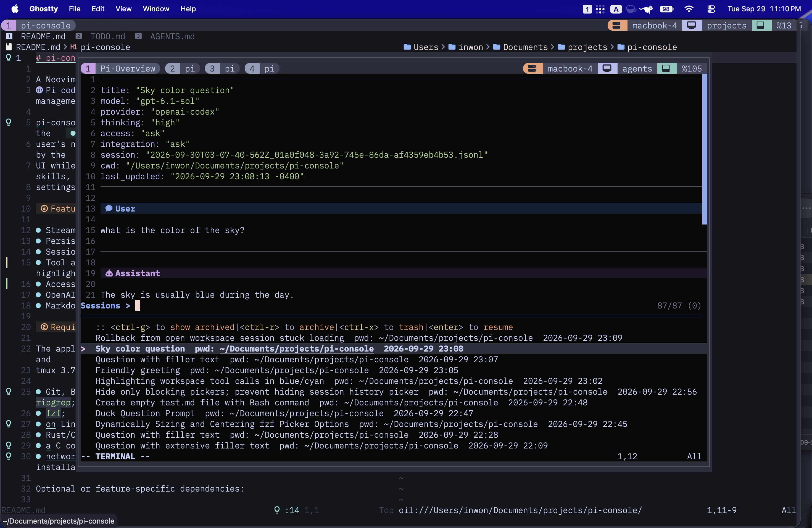
Task: Click the User speech bubble icon
Action: (109, 208)
